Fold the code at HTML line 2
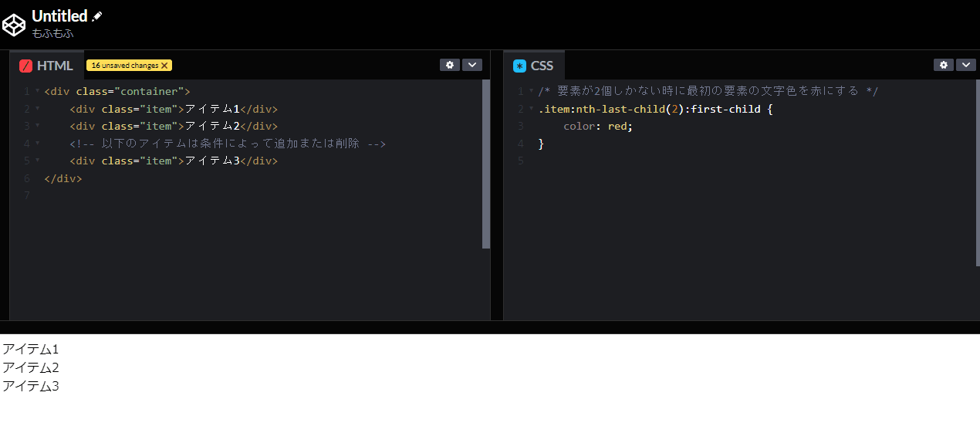980x433 pixels. coord(37,109)
